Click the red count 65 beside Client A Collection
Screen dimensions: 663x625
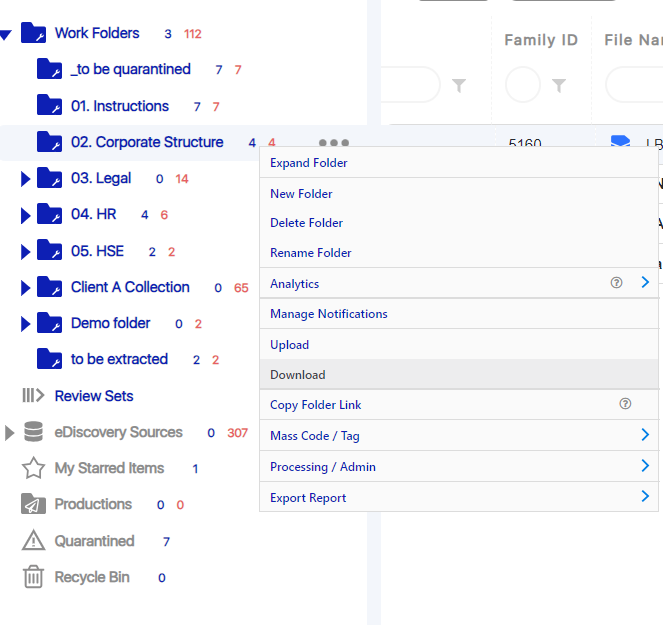tap(241, 288)
